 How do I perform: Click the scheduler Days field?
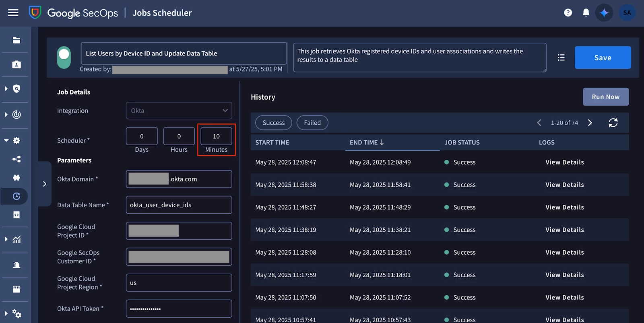pyautogui.click(x=142, y=136)
